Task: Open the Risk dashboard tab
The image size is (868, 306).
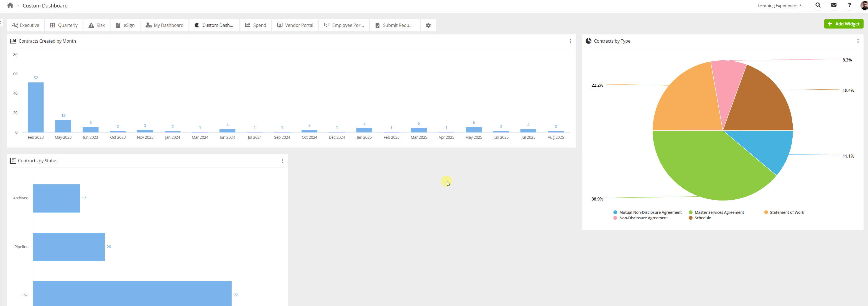Action: [x=96, y=25]
